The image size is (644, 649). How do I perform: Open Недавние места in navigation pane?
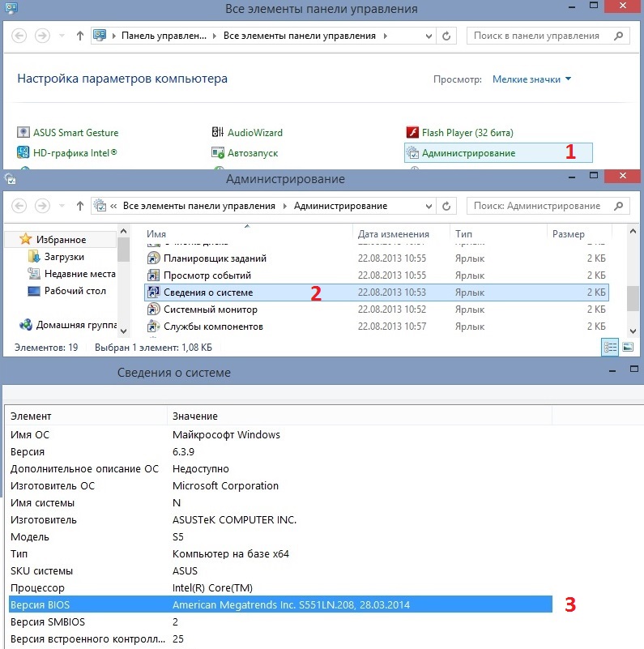point(80,274)
